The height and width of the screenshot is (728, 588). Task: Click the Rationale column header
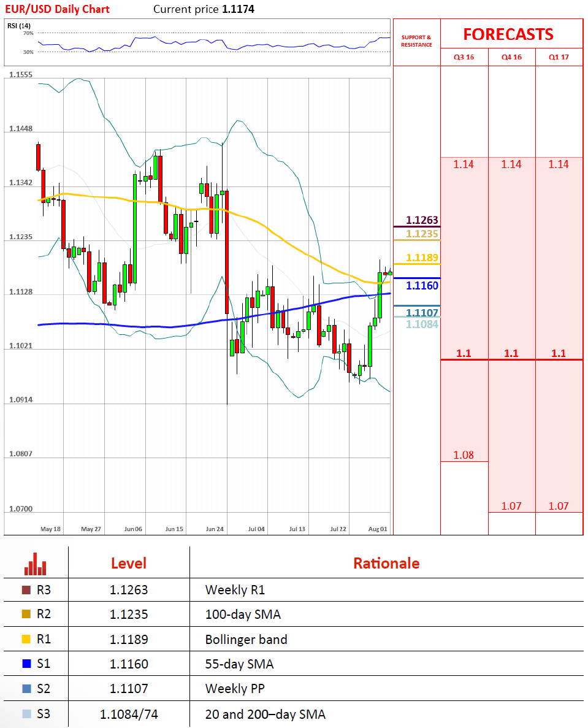click(386, 563)
